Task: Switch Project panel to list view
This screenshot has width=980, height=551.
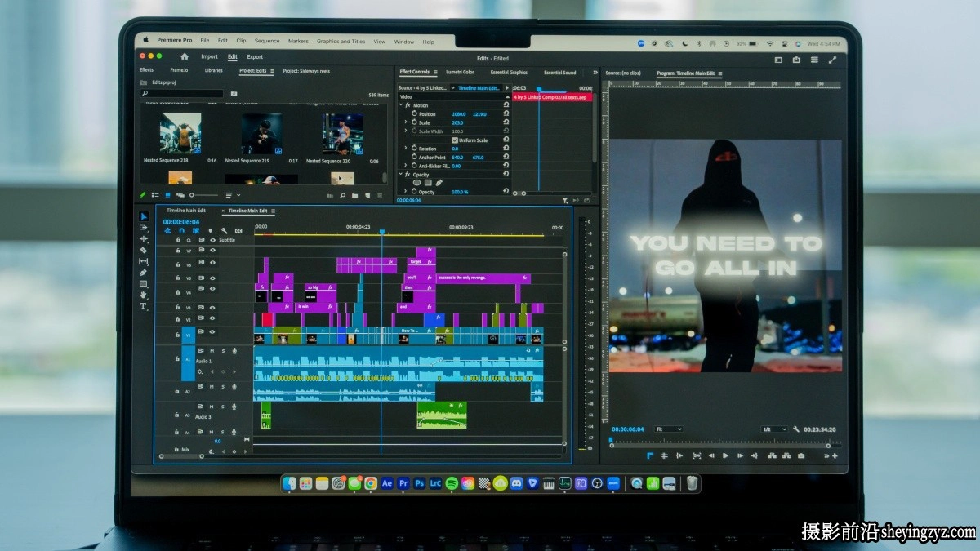Action: pyautogui.click(x=155, y=195)
